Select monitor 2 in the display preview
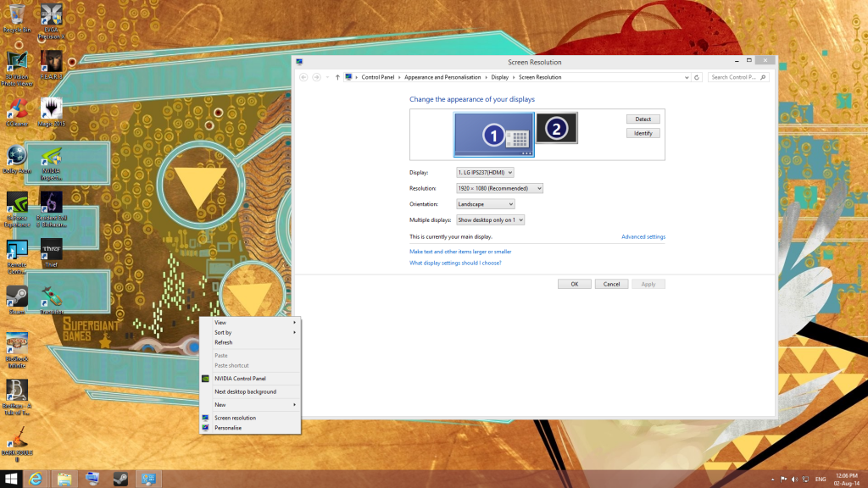Image resolution: width=868 pixels, height=488 pixels. (556, 129)
